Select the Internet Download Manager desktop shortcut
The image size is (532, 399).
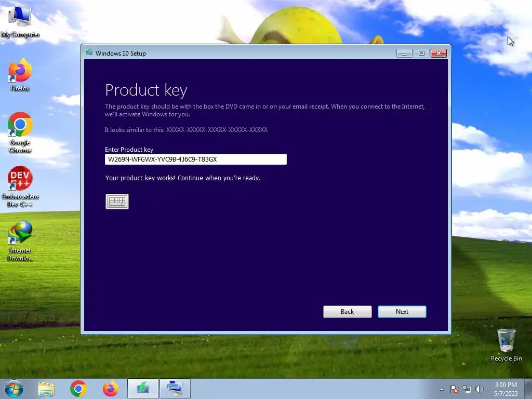[20, 241]
